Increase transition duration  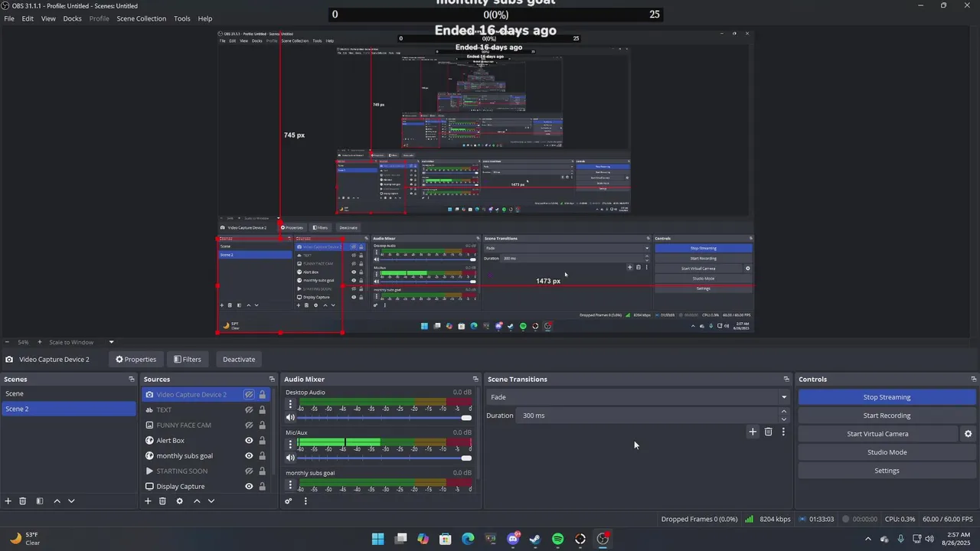click(x=783, y=412)
